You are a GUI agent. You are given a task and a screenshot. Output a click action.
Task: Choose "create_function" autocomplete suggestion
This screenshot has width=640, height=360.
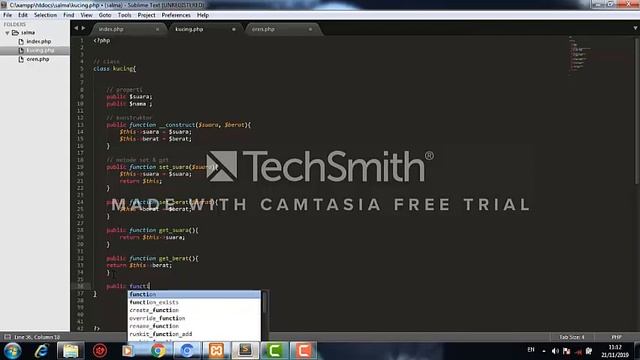coord(194,310)
